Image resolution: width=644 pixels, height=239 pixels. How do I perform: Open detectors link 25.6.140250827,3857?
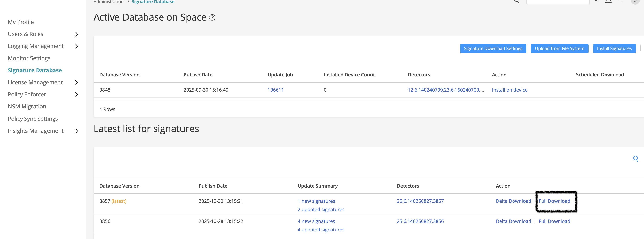(x=420, y=201)
